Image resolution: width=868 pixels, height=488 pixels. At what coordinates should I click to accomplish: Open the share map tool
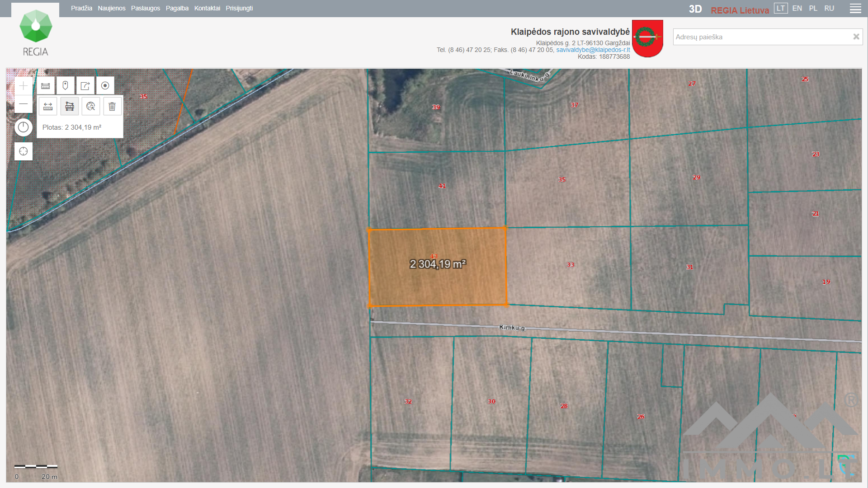85,85
